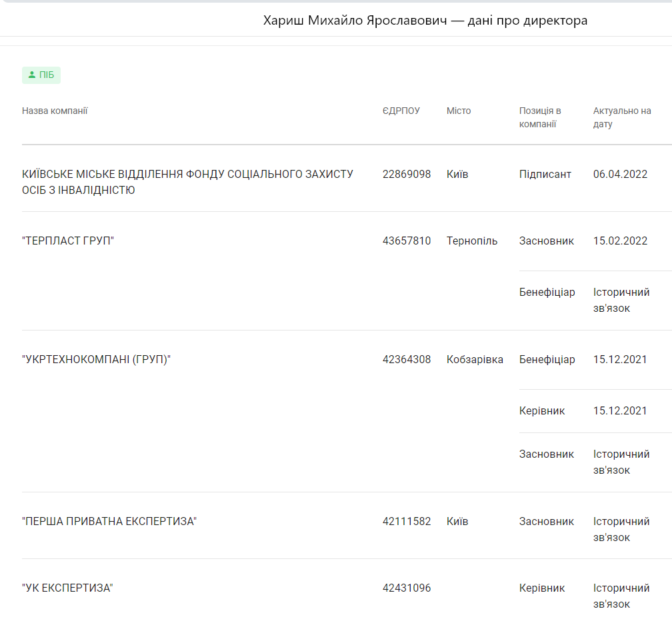Image resolution: width=672 pixels, height=635 pixels.
Task: Click the 'Актуально на дату' column header
Action: click(x=621, y=117)
